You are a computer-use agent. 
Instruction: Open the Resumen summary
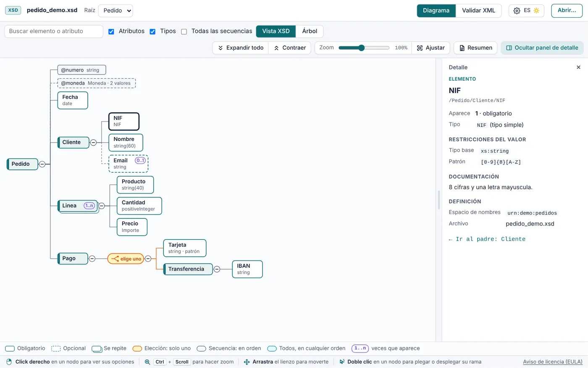[x=475, y=48]
